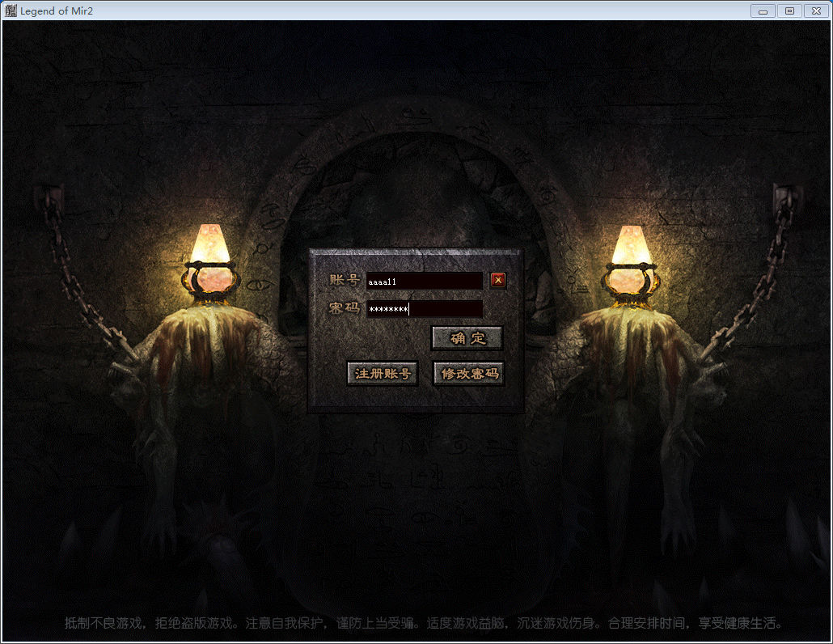Click the 密码 label text
The image size is (833, 644).
344,309
